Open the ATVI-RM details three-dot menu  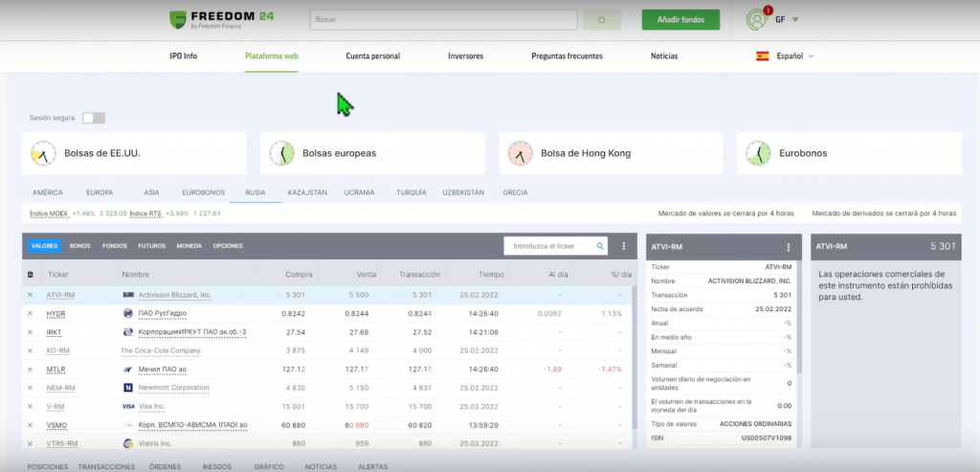[789, 247]
